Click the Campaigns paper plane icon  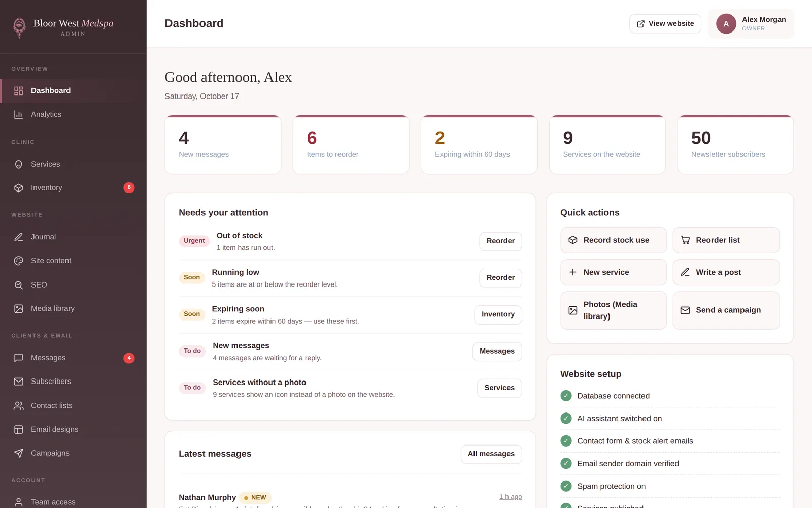19,453
